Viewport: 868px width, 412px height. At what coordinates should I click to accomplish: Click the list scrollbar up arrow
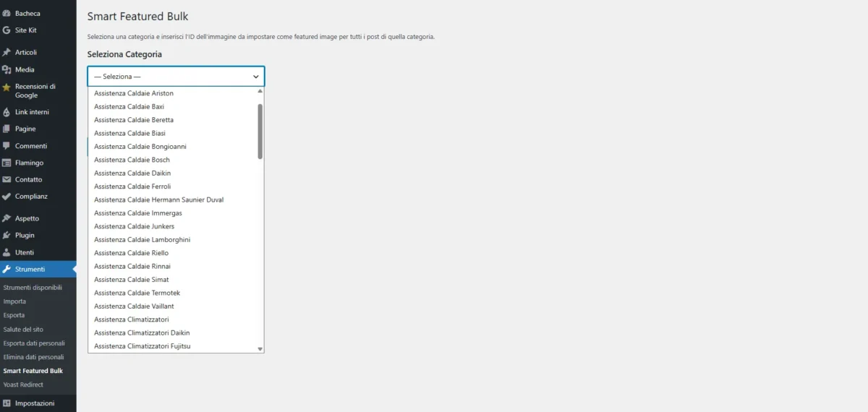[x=260, y=91]
